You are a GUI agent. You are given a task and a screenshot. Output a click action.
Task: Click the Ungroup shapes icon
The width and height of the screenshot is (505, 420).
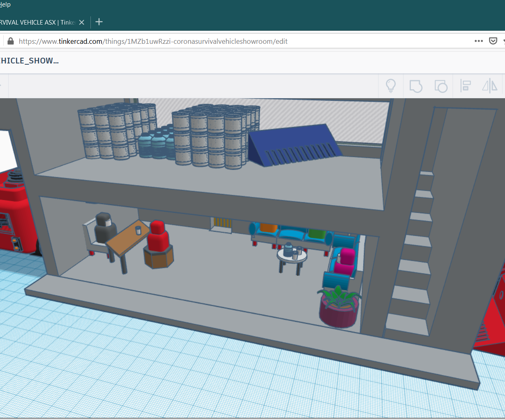(x=441, y=86)
